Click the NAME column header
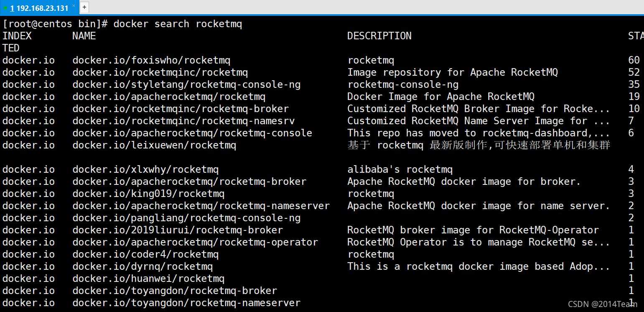644x312 pixels. click(x=84, y=36)
